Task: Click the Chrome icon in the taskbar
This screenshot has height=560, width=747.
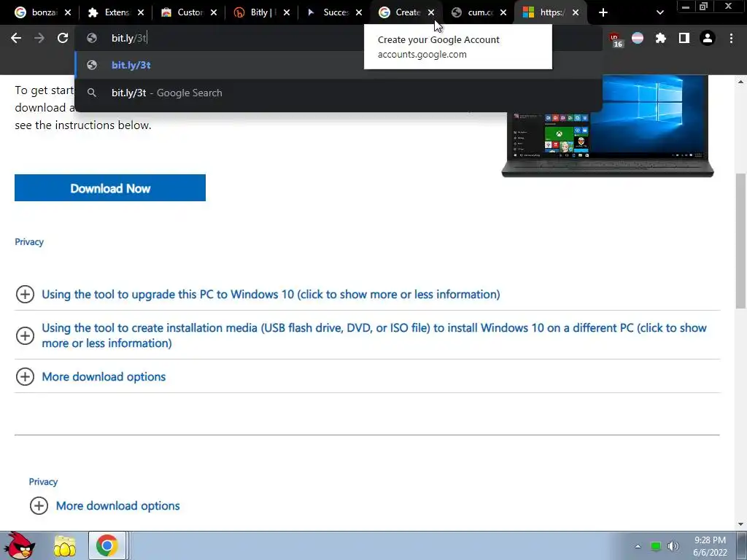Action: [x=107, y=545]
